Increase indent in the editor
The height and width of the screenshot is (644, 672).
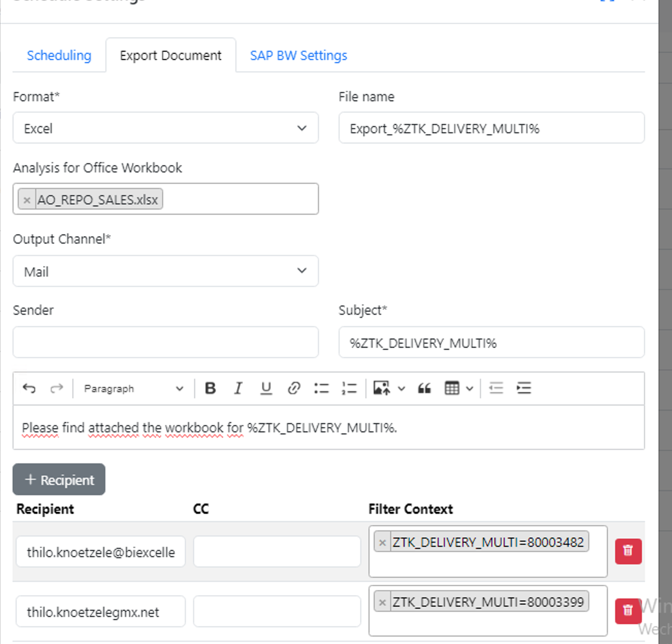coord(524,388)
